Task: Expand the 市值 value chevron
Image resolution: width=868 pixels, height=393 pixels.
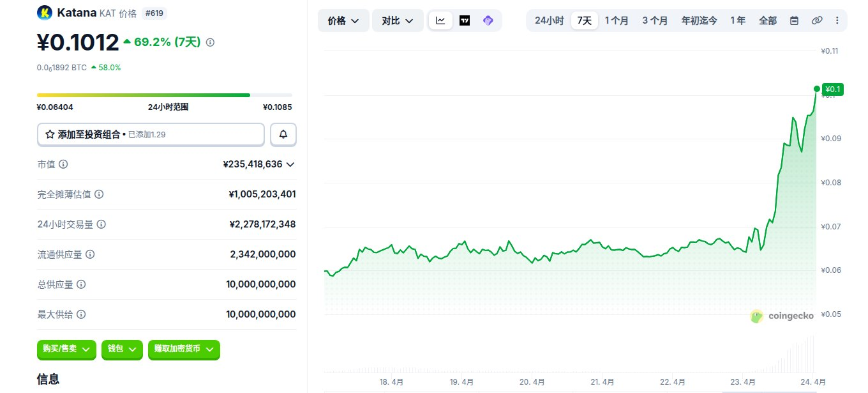Action: (290, 164)
